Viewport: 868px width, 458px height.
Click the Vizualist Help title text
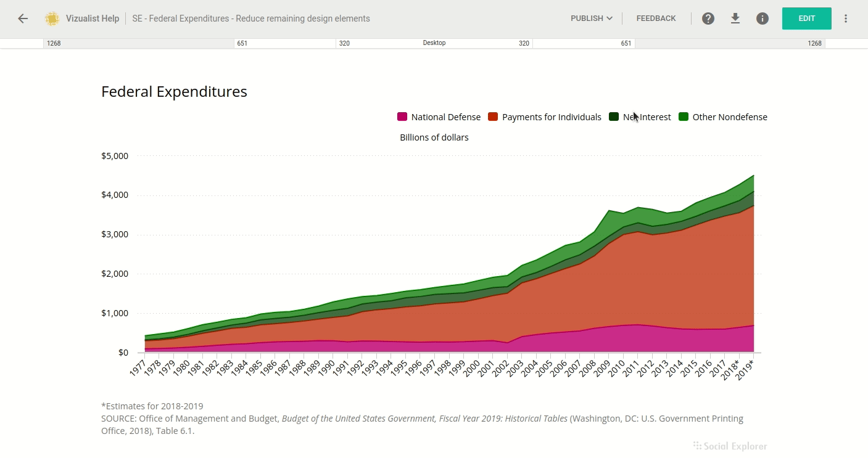93,18
